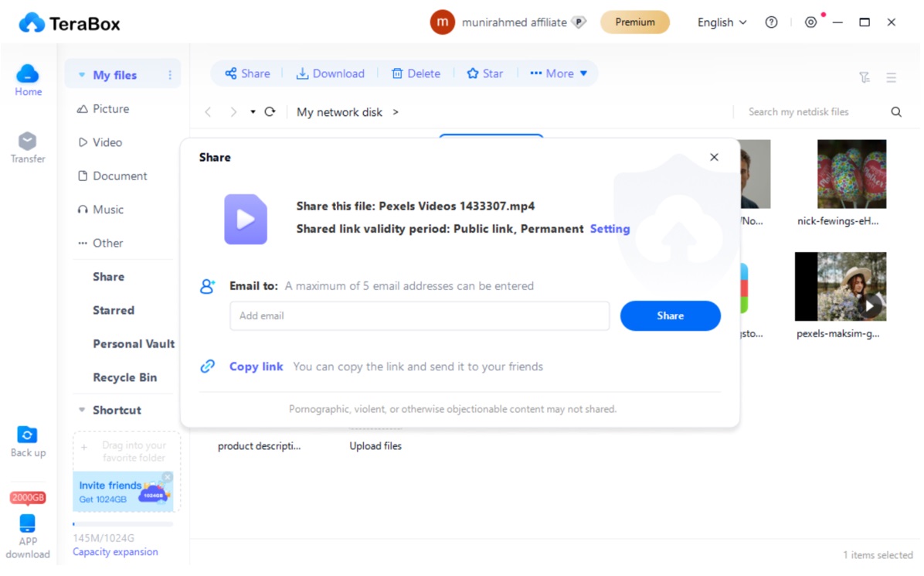Close the Invite friends banner
This screenshot has width=924, height=576.
tap(168, 477)
